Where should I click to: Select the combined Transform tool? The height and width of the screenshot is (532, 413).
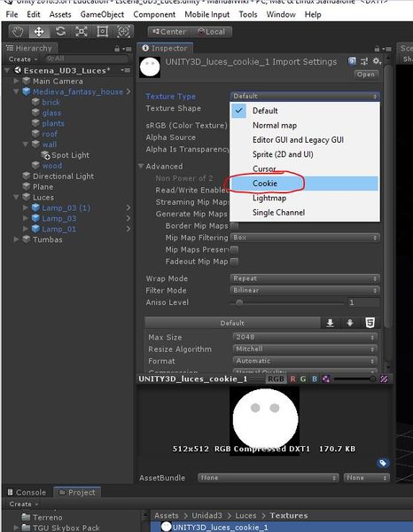click(123, 32)
